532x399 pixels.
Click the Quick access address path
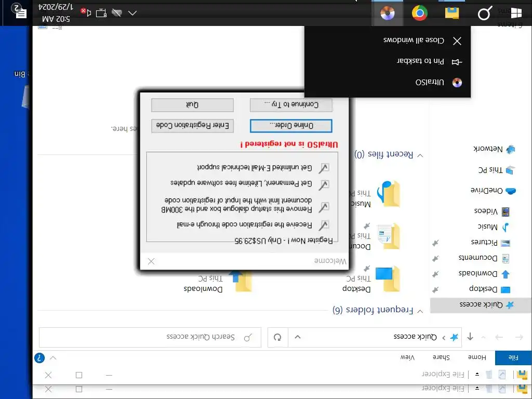coord(415,337)
